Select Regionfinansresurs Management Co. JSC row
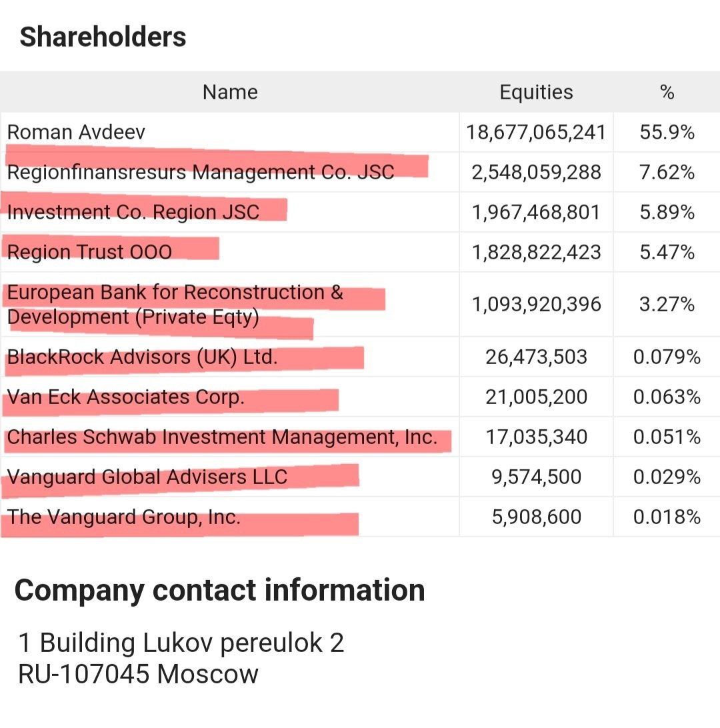The width and height of the screenshot is (720, 728). pyautogui.click(x=201, y=172)
